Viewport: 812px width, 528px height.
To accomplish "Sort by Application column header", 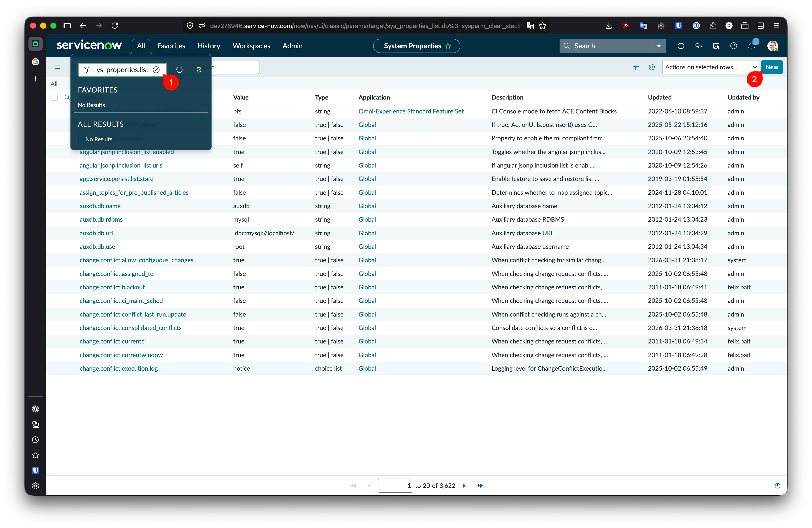I will [374, 97].
